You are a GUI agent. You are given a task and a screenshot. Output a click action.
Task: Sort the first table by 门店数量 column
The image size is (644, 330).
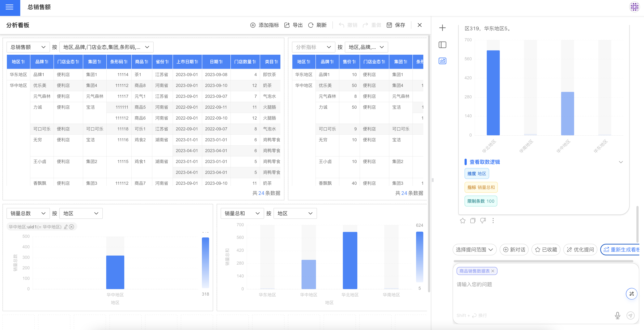coord(254,62)
